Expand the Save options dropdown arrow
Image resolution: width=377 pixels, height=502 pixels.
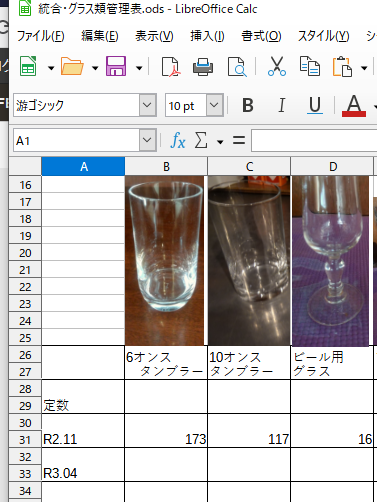[x=139, y=68]
